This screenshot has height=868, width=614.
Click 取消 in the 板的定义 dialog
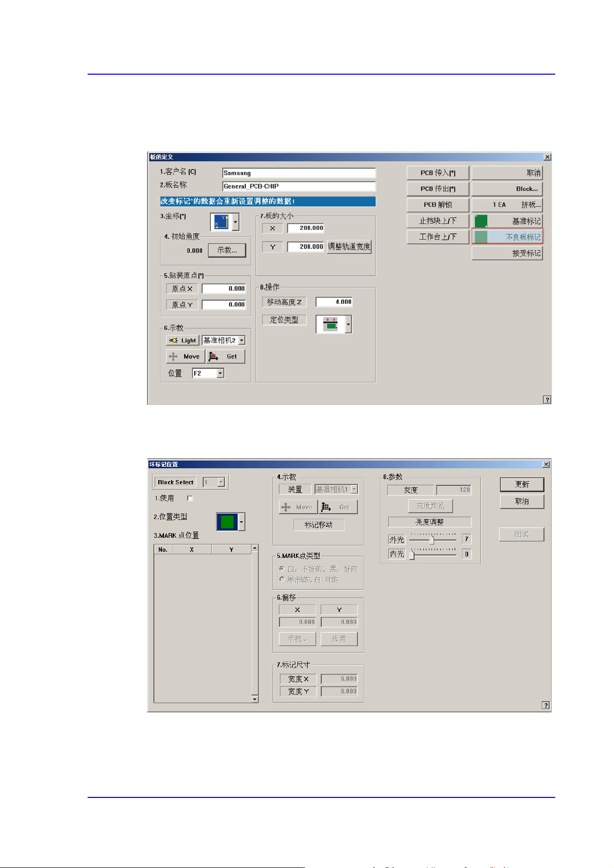click(507, 173)
